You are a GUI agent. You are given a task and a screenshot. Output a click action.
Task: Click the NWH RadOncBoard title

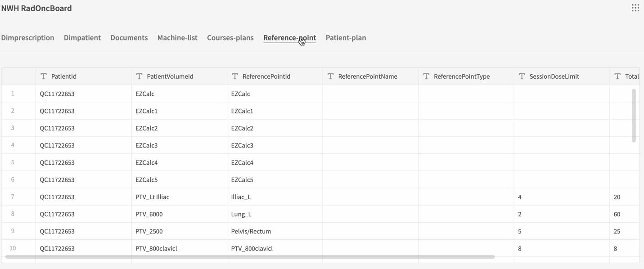36,8
